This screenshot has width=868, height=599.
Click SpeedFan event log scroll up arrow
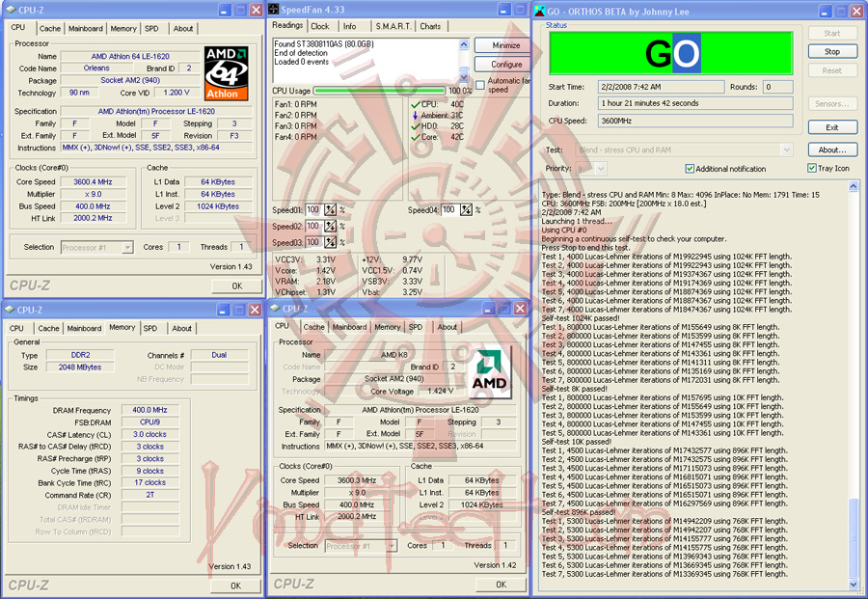point(463,44)
